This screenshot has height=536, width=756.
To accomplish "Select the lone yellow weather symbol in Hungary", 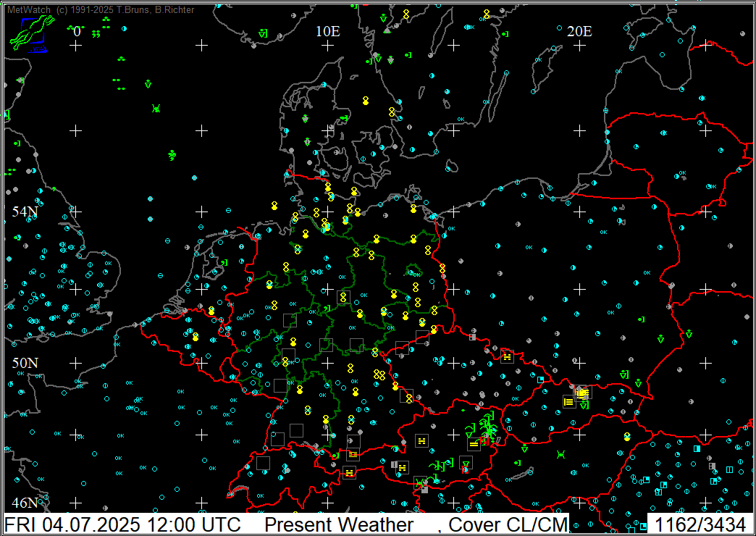I will (x=627, y=437).
